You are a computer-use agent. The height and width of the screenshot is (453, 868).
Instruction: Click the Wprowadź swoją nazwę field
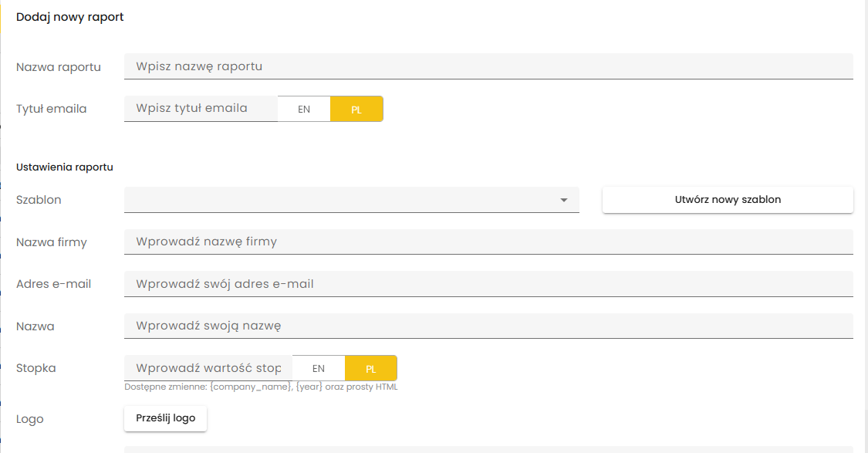click(488, 326)
